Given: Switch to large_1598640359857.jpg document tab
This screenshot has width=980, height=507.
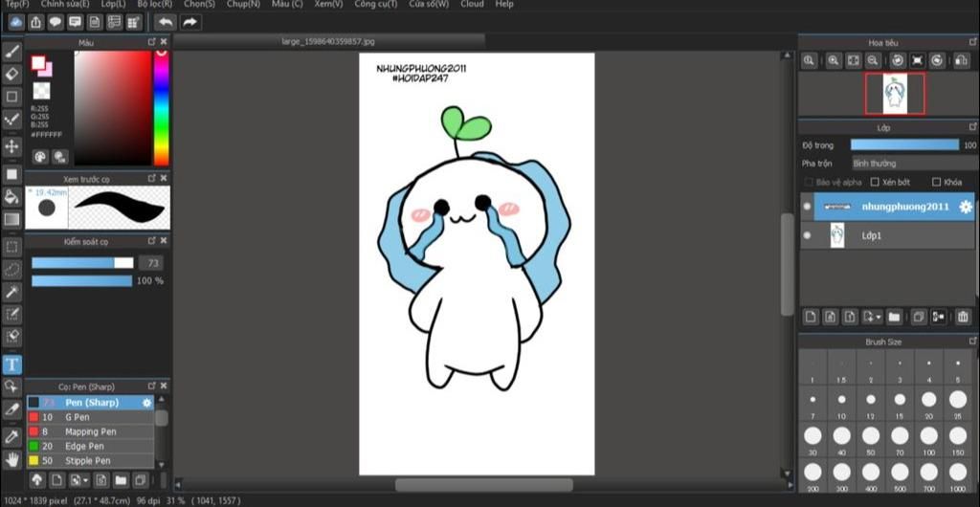Looking at the screenshot, I should click(329, 42).
